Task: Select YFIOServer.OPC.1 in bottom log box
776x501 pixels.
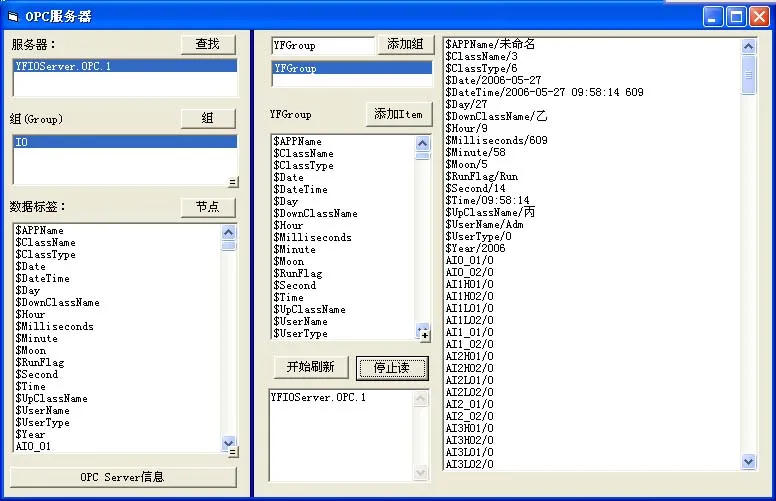Action: [318, 398]
